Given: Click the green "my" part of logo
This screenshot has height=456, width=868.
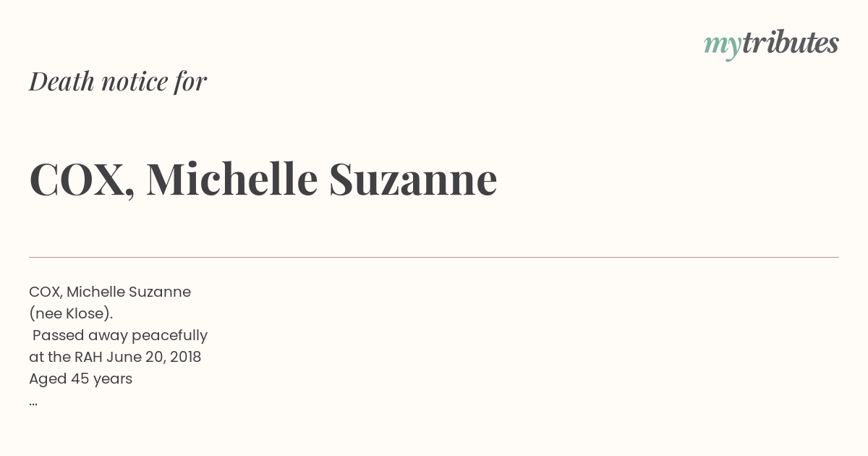Looking at the screenshot, I should [723, 46].
